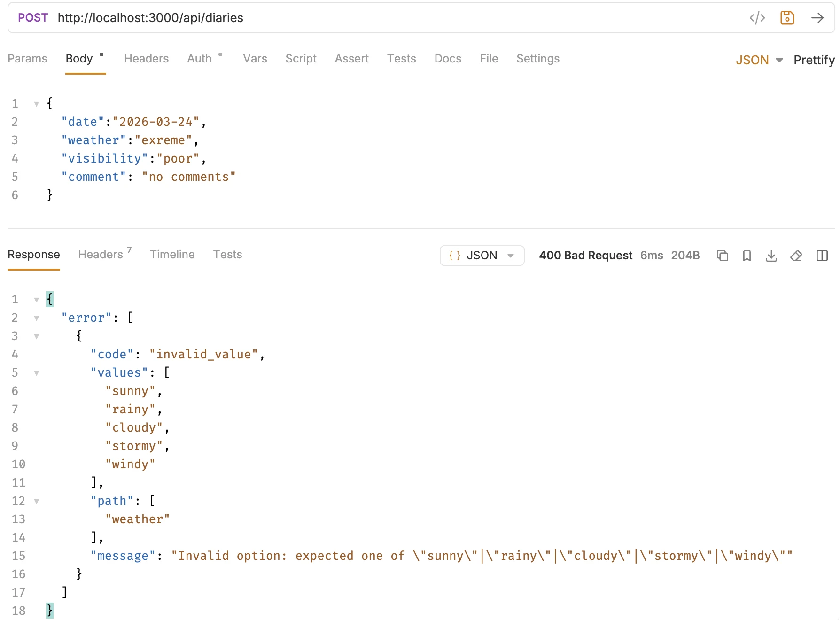This screenshot has width=840, height=620.
Task: Select the Response tab
Action: click(34, 255)
